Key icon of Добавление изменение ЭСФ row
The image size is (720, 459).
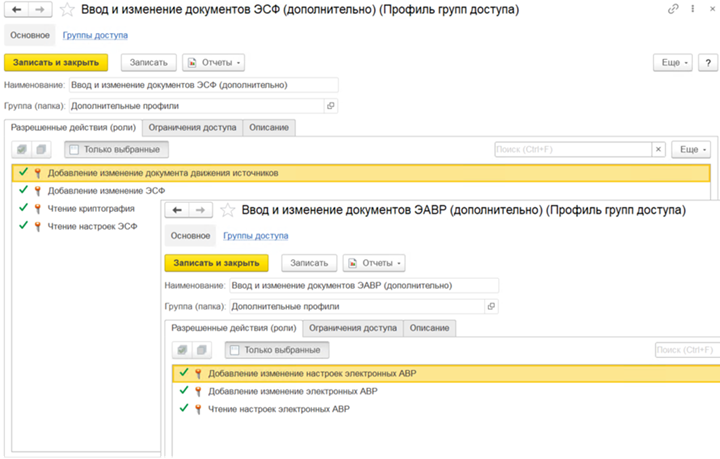point(38,191)
